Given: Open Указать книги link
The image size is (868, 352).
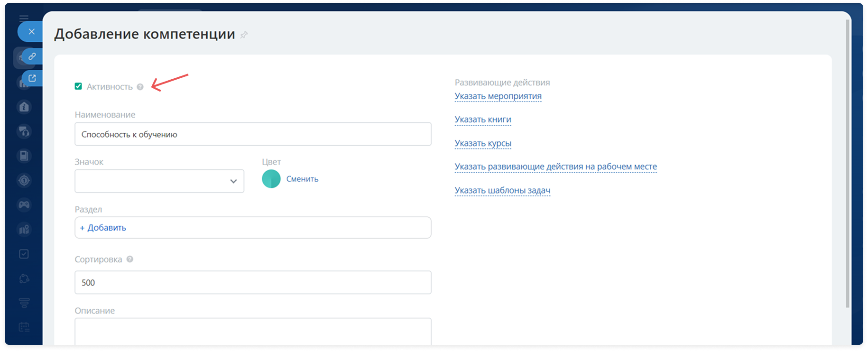Looking at the screenshot, I should [x=482, y=120].
